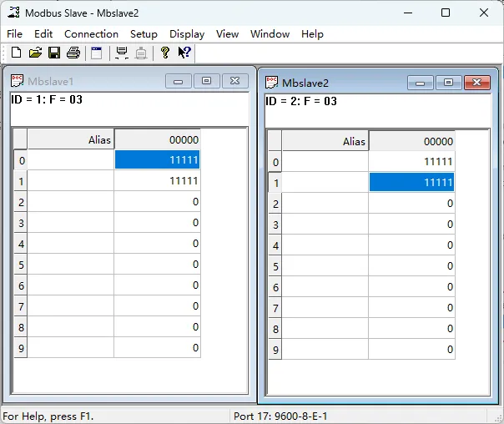
Task: Minimize the Mbslave2 child window
Action: pyautogui.click(x=420, y=83)
